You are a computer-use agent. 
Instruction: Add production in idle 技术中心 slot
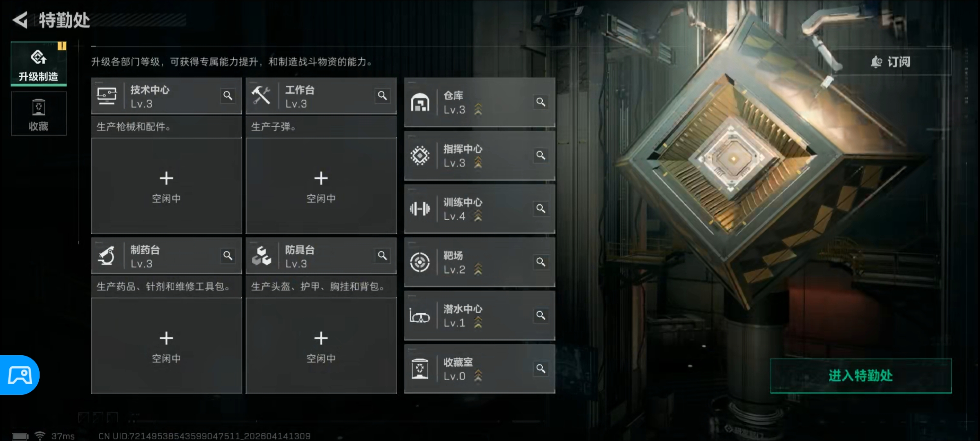pyautogui.click(x=166, y=186)
